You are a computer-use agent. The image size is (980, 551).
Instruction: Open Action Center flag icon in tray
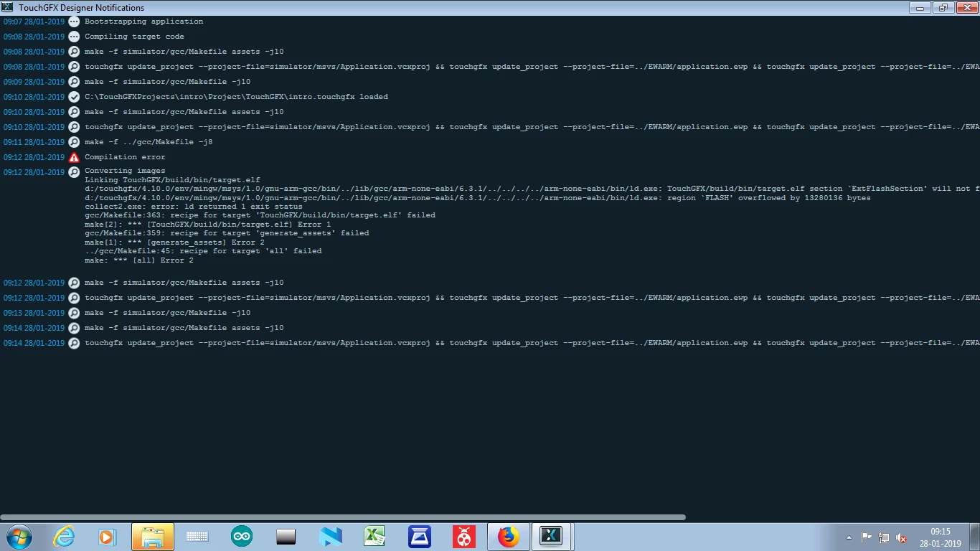click(x=867, y=537)
